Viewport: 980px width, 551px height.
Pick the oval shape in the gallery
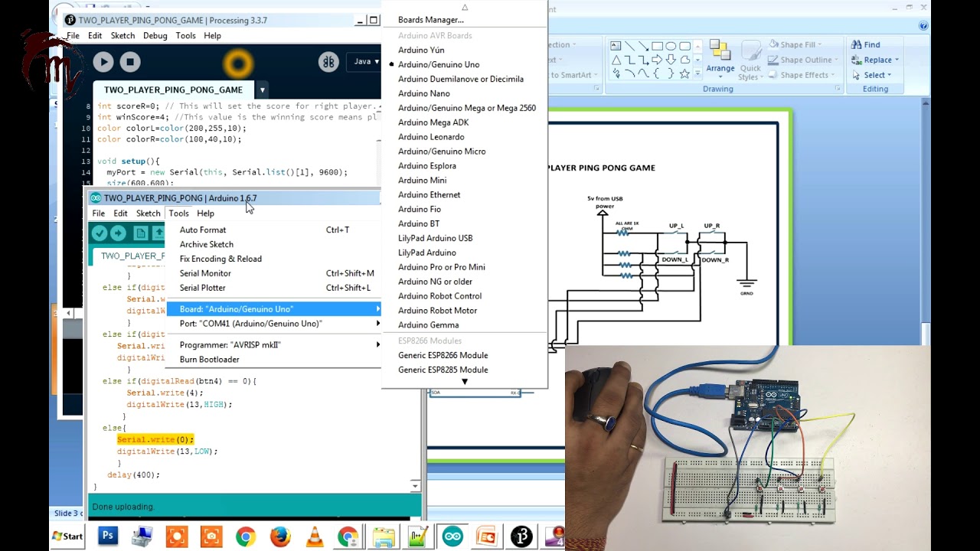(671, 46)
